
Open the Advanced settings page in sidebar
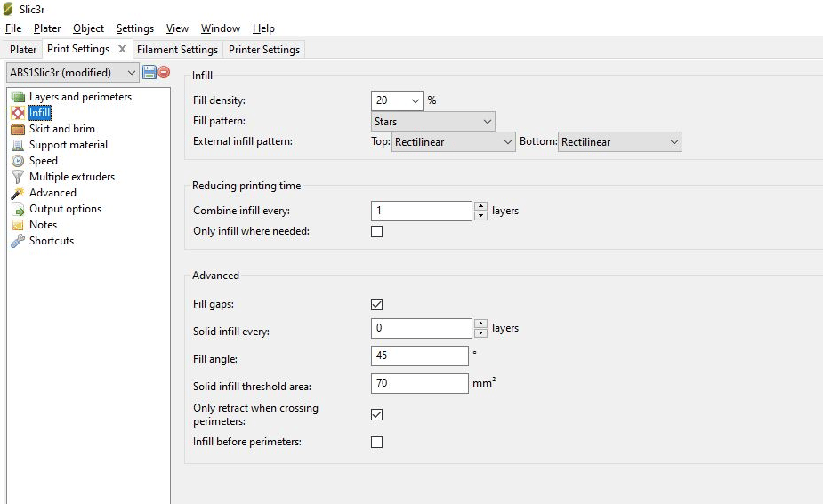click(x=52, y=193)
